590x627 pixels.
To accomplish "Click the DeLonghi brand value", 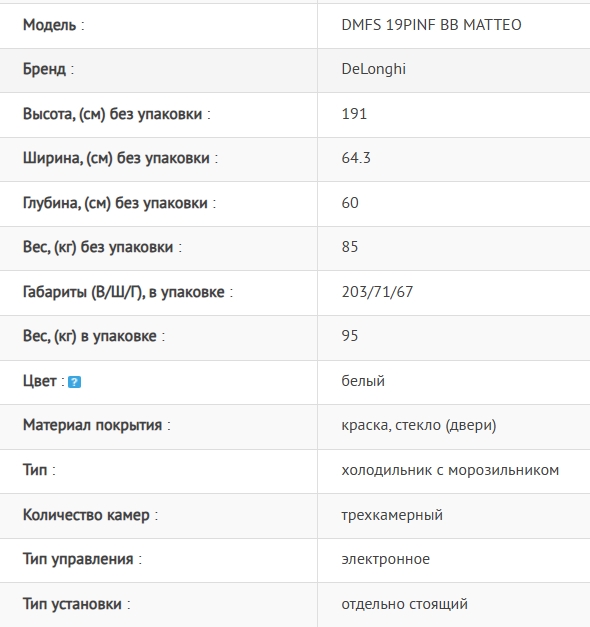I will coord(374,69).
